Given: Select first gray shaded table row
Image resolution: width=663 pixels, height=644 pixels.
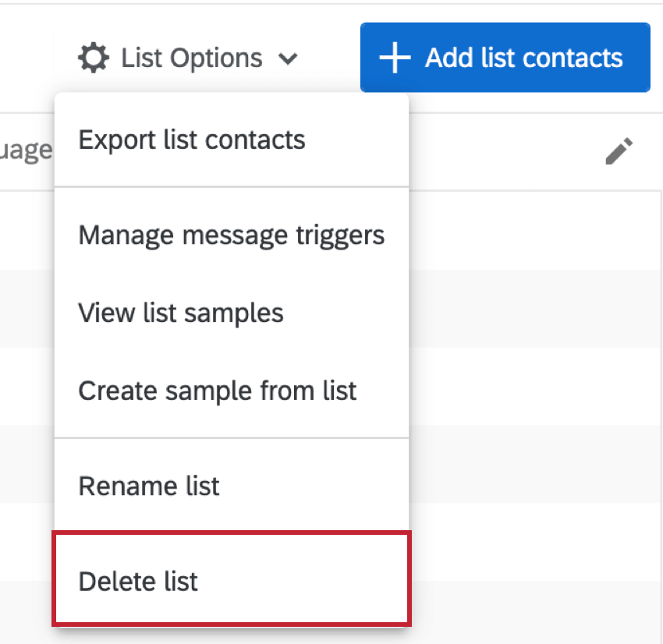Looking at the screenshot, I should tap(535, 309).
